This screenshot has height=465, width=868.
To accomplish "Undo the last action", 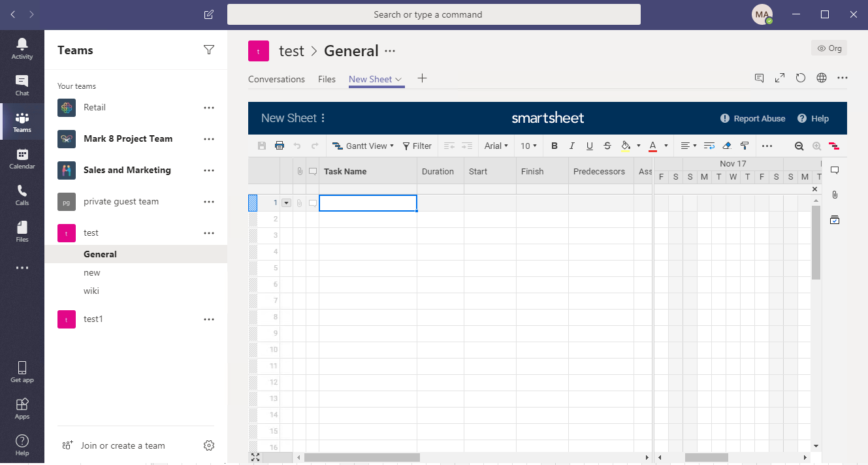I will pos(298,146).
